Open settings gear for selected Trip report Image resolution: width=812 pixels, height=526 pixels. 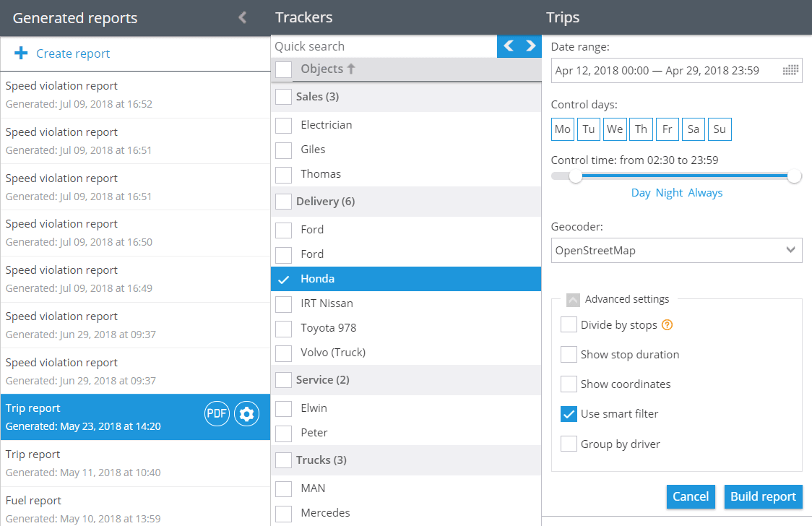tap(246, 414)
